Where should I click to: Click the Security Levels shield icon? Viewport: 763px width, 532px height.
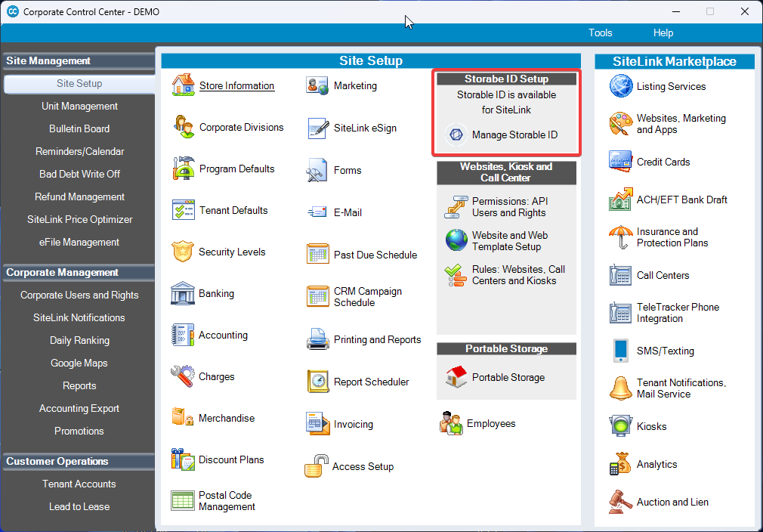tap(183, 252)
